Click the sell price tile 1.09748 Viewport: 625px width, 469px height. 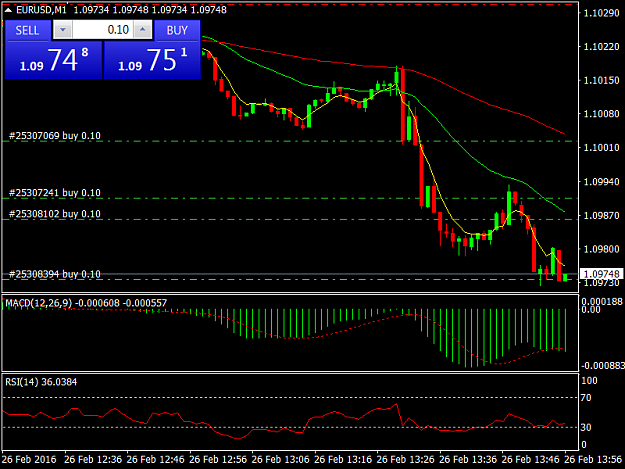[53, 60]
